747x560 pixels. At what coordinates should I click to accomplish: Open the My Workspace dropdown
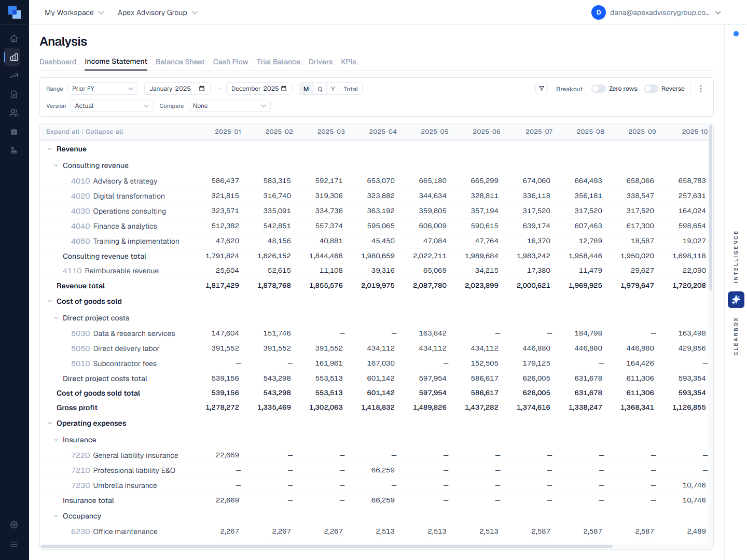coord(74,12)
